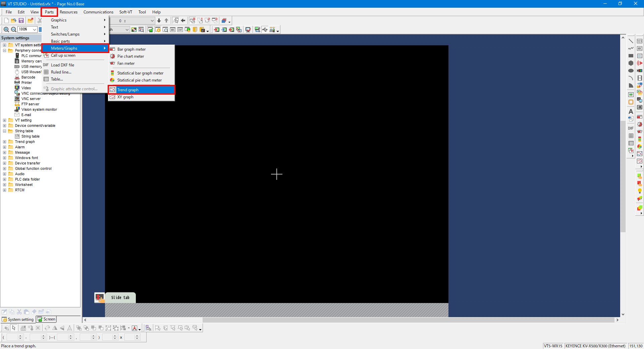Screen dimensions: 644x349
Task: Open the Resources menu
Action: tap(68, 12)
